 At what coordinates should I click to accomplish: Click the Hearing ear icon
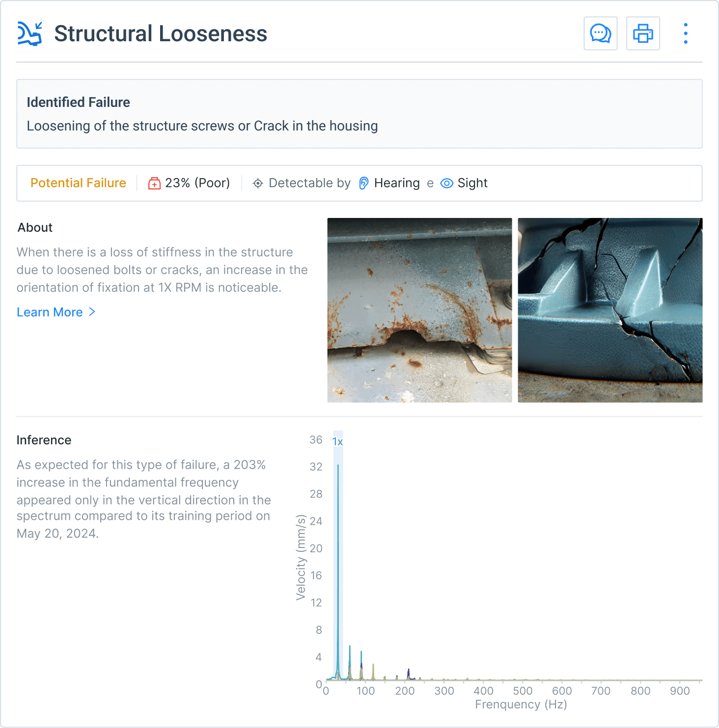coord(363,183)
